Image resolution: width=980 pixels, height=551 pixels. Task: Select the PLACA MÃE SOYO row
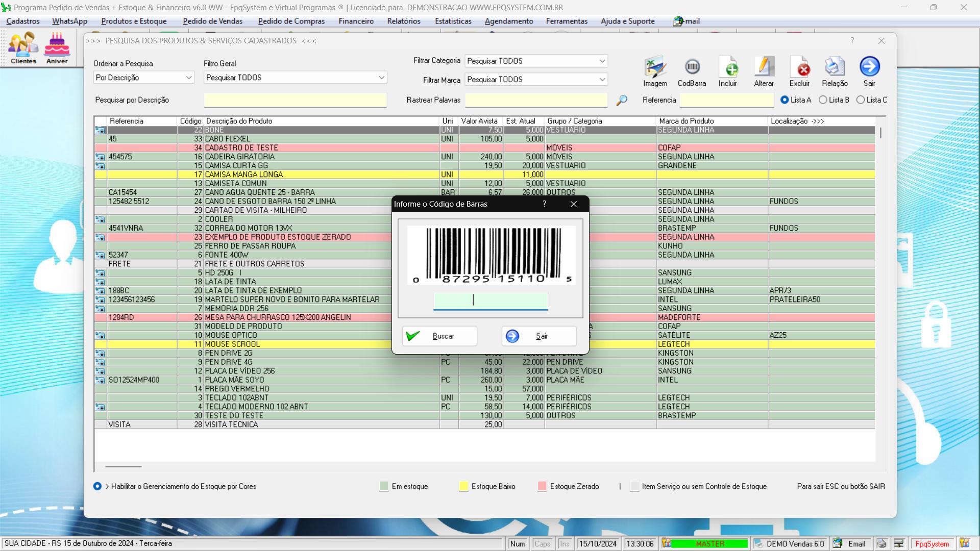(484, 380)
